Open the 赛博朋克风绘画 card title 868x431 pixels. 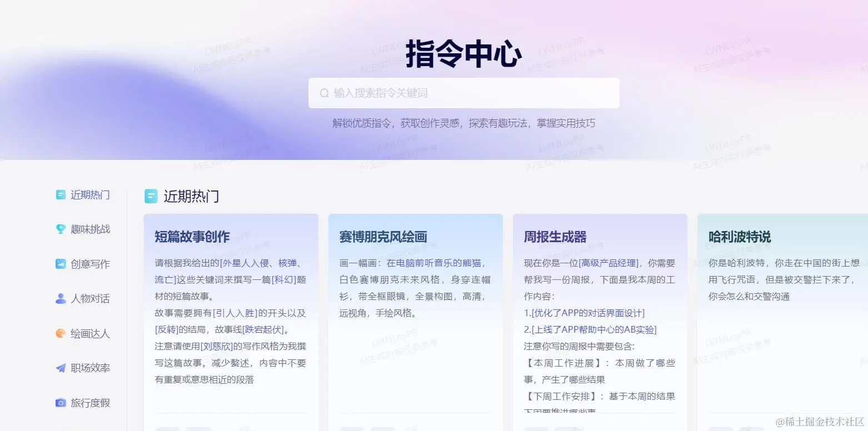tap(383, 237)
